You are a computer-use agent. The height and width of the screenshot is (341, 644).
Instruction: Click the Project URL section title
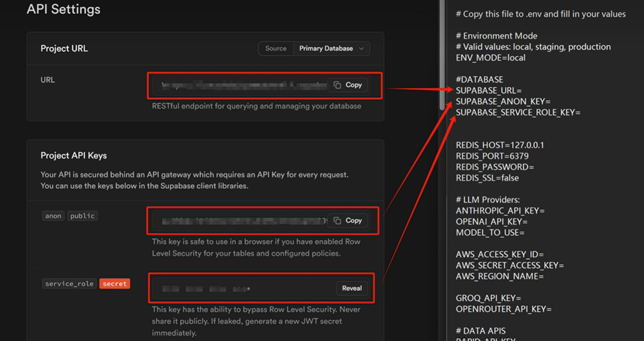click(64, 49)
